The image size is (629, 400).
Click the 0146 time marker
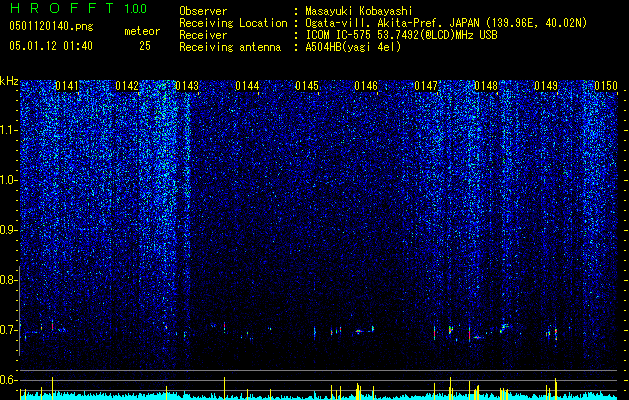[x=366, y=86]
